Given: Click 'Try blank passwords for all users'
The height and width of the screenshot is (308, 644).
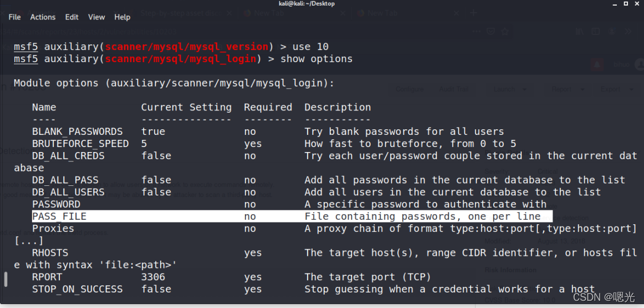Looking at the screenshot, I should pos(404,132).
